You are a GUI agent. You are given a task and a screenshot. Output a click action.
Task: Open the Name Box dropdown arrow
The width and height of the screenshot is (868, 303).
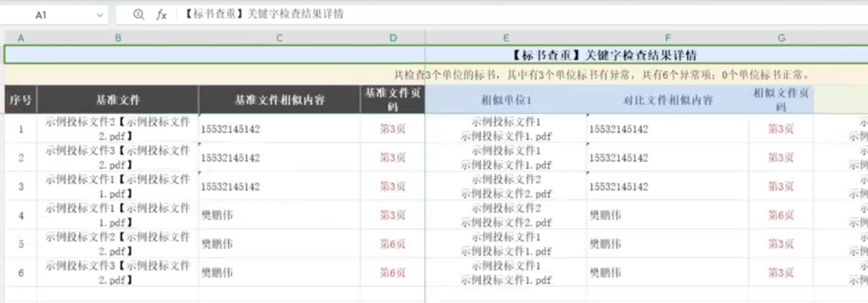(100, 15)
